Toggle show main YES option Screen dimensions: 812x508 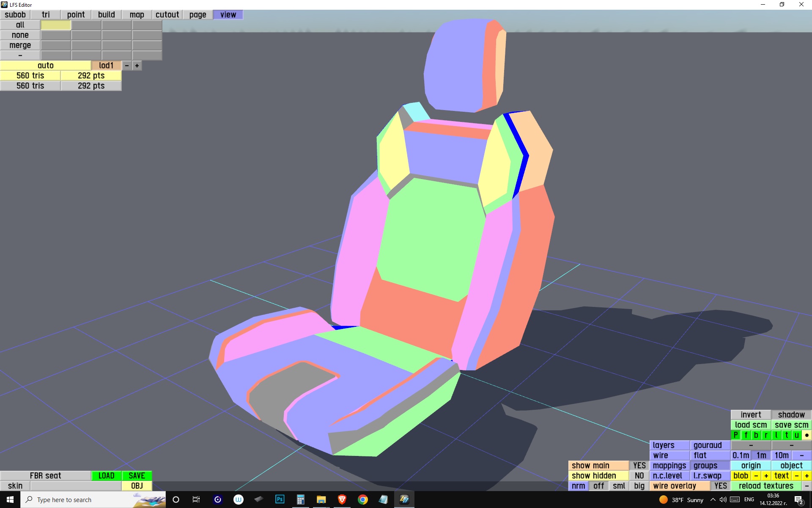click(639, 466)
